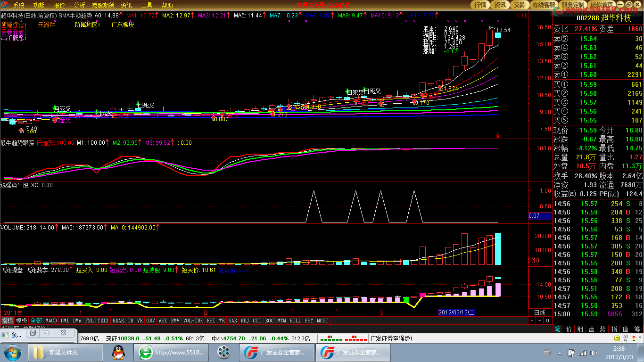Click the 在线客服 button
Viewport: 644px width, 362px height.
tap(543, 5)
